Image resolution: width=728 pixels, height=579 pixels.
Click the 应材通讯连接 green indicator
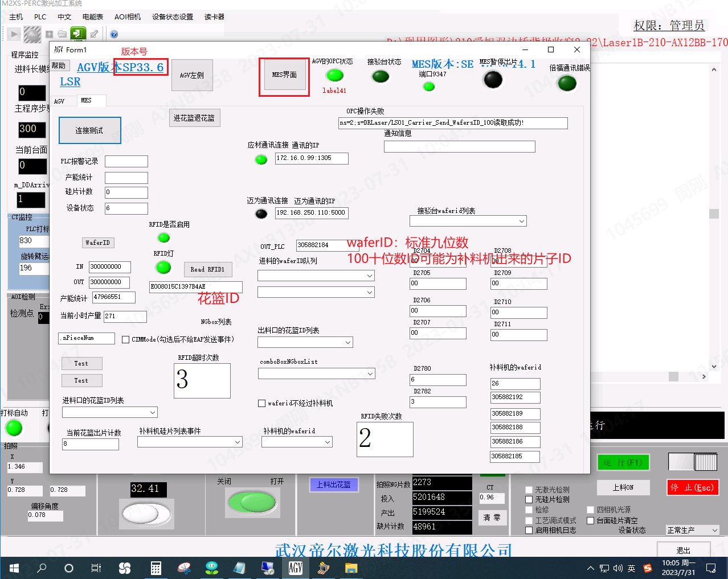pyautogui.click(x=261, y=160)
